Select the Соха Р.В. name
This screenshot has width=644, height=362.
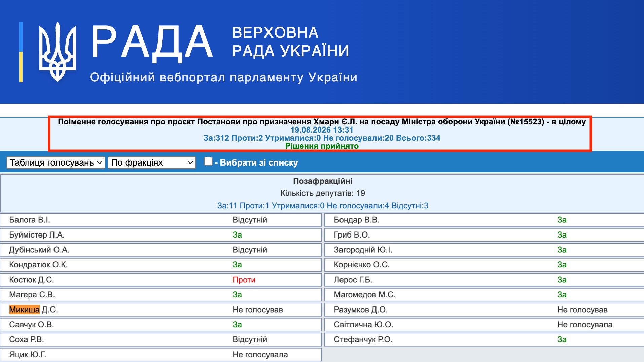27,339
